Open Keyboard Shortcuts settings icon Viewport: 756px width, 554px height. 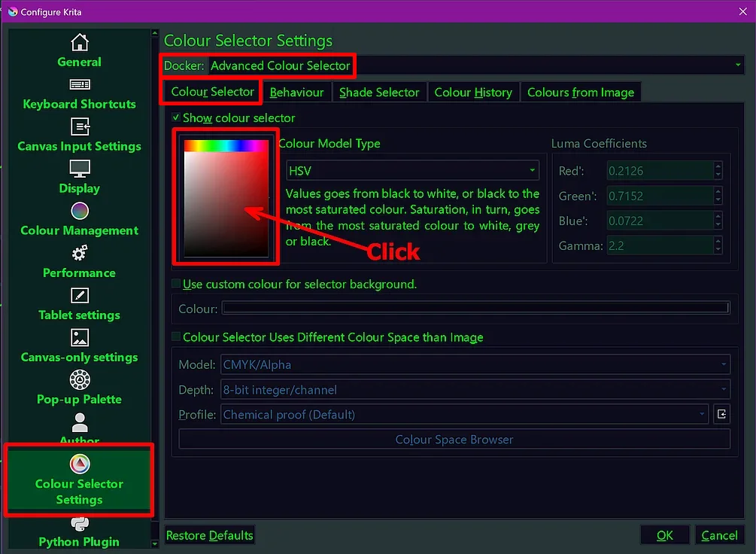[80, 85]
